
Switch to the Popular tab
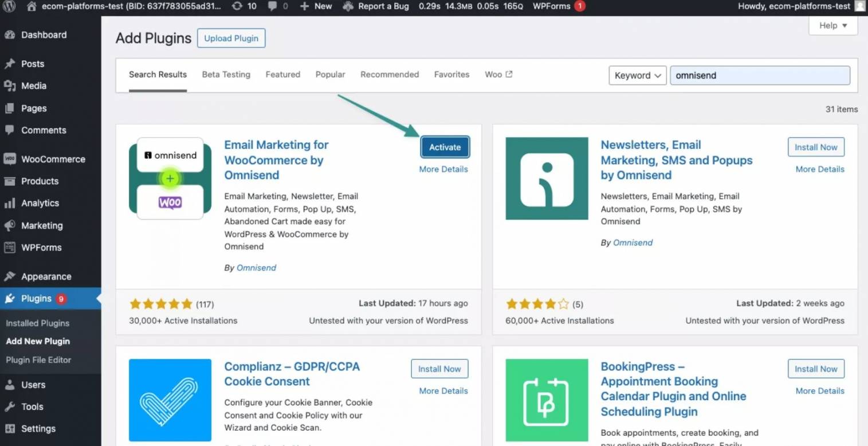pos(330,75)
